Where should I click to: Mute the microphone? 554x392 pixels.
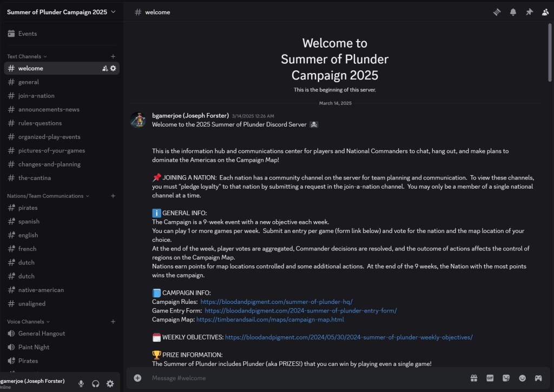coord(81,383)
